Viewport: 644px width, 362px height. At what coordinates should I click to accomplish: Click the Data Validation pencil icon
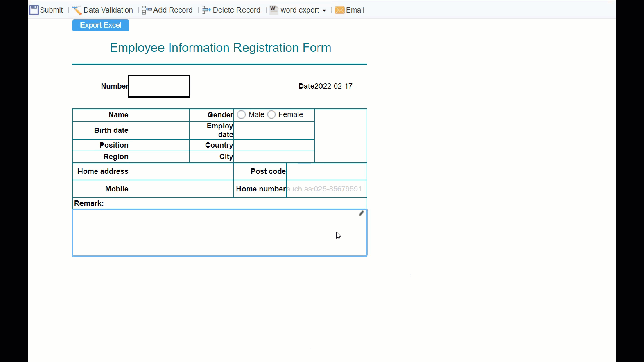[76, 9]
